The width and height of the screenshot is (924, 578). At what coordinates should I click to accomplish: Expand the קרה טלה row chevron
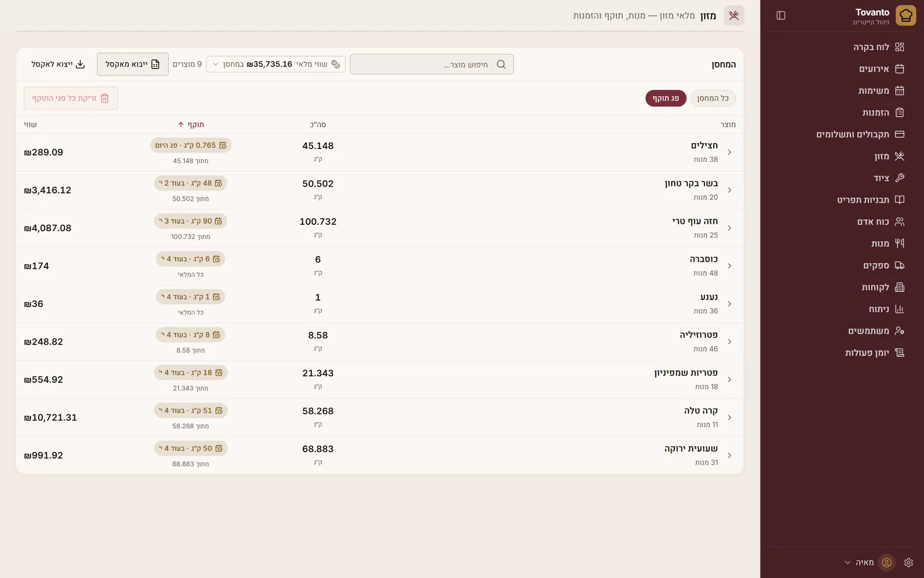coord(729,417)
